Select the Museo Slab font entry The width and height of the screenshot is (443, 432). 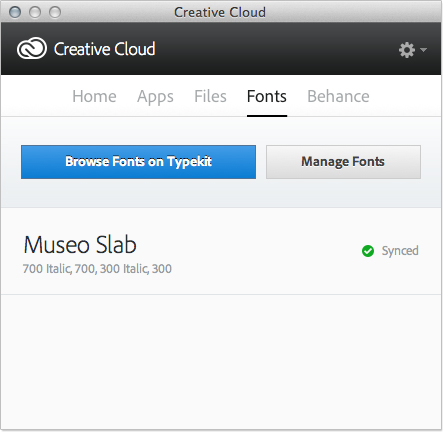(221, 251)
